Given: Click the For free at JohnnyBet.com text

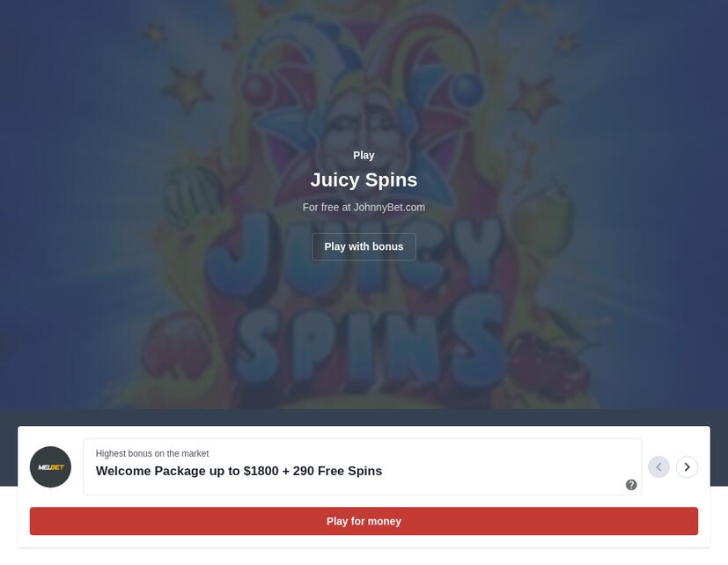Looking at the screenshot, I should pyautogui.click(x=364, y=207).
